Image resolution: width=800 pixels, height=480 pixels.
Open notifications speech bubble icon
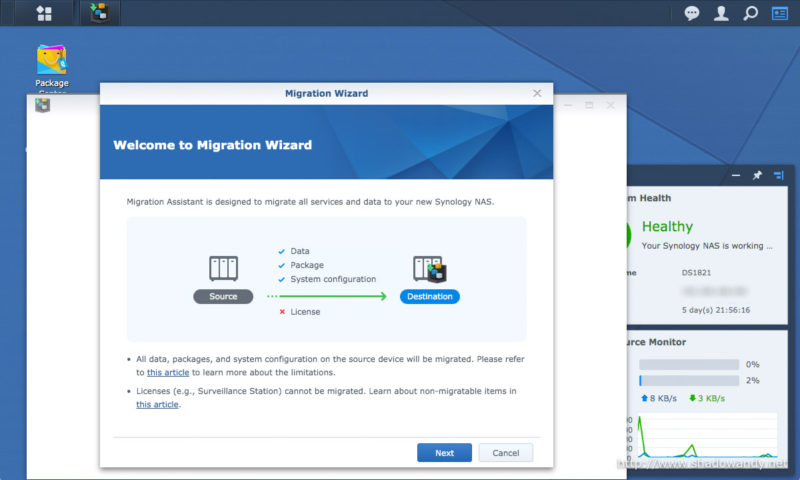(692, 13)
